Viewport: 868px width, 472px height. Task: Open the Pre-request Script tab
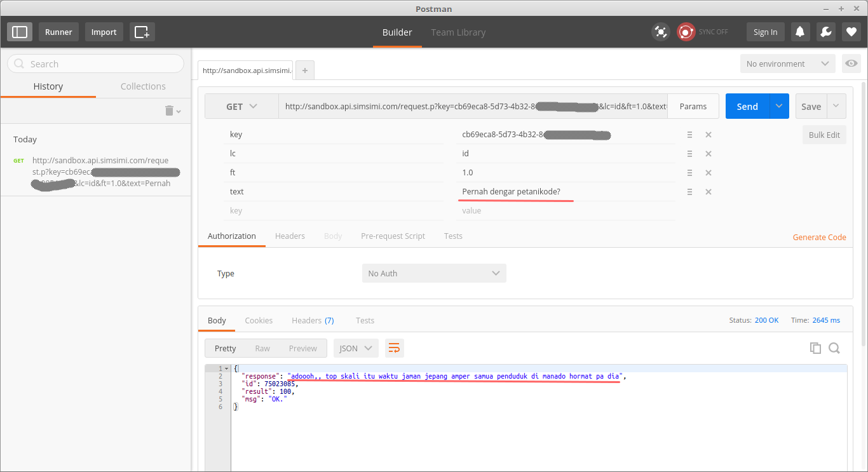(x=393, y=236)
